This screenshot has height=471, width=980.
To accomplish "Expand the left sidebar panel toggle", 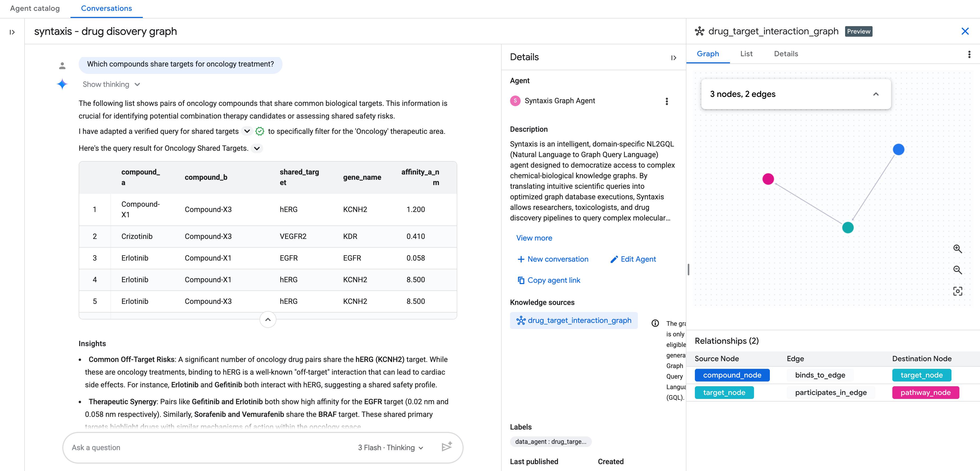I will (12, 32).
